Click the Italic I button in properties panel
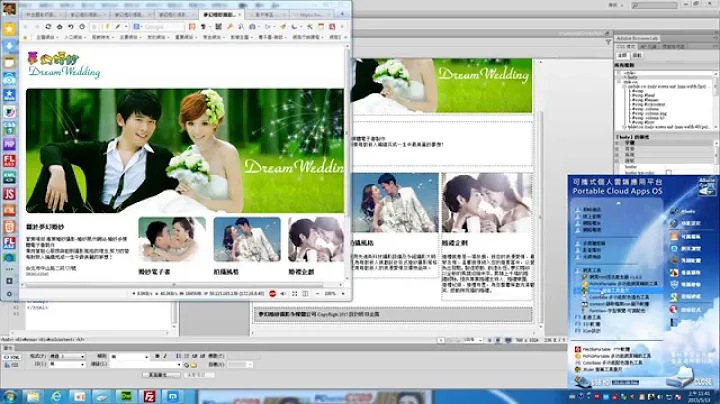 click(165, 356)
